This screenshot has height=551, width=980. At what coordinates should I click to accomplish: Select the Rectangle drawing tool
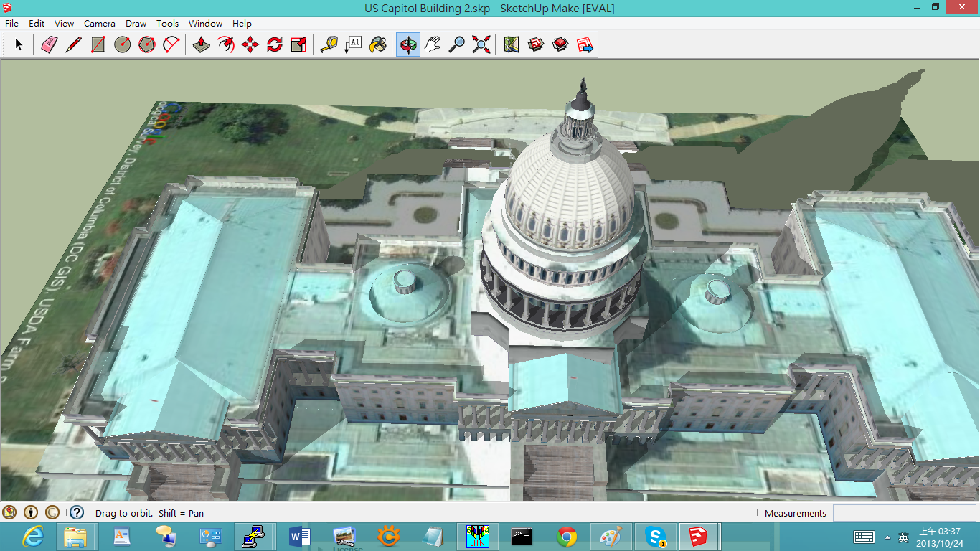[98, 44]
